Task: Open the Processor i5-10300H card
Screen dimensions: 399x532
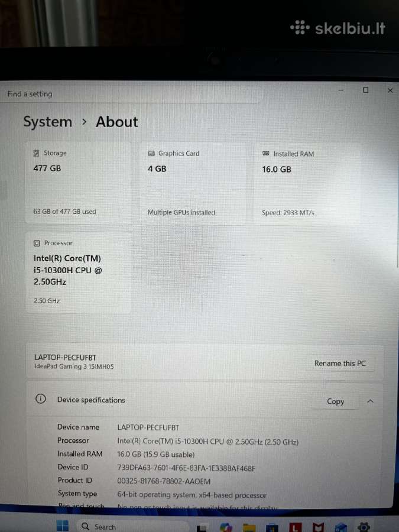Action: [x=79, y=273]
